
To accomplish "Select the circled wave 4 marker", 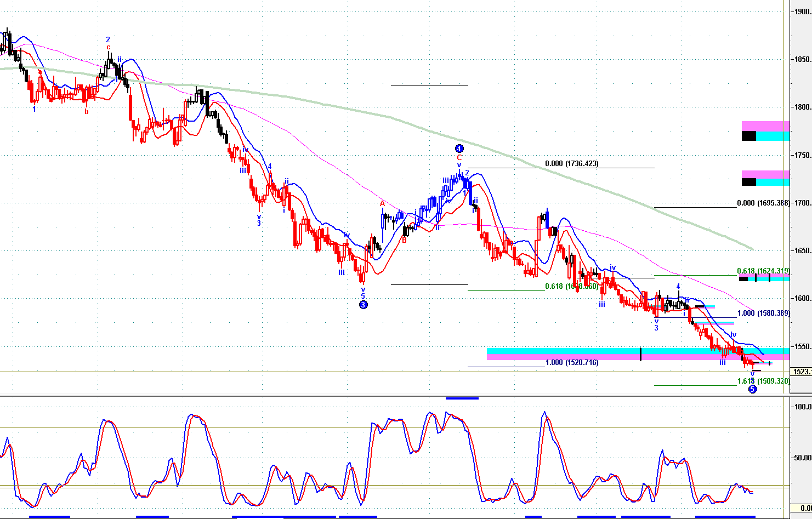I will tap(459, 149).
